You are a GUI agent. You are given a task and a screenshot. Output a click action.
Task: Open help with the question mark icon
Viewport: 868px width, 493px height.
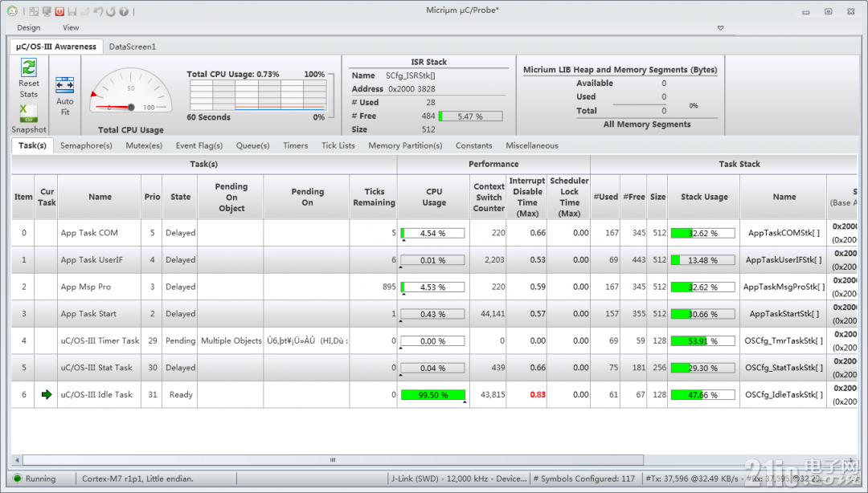coord(124,11)
